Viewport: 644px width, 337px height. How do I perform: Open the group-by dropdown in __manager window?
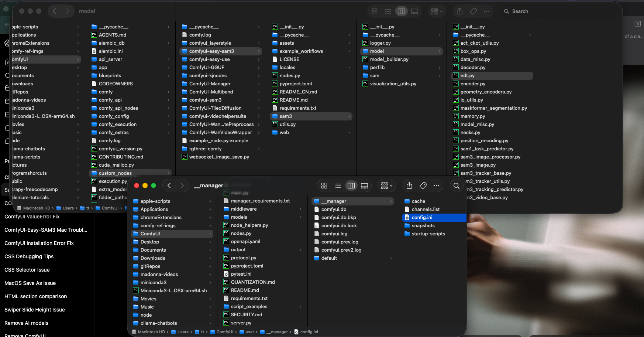tap(386, 185)
